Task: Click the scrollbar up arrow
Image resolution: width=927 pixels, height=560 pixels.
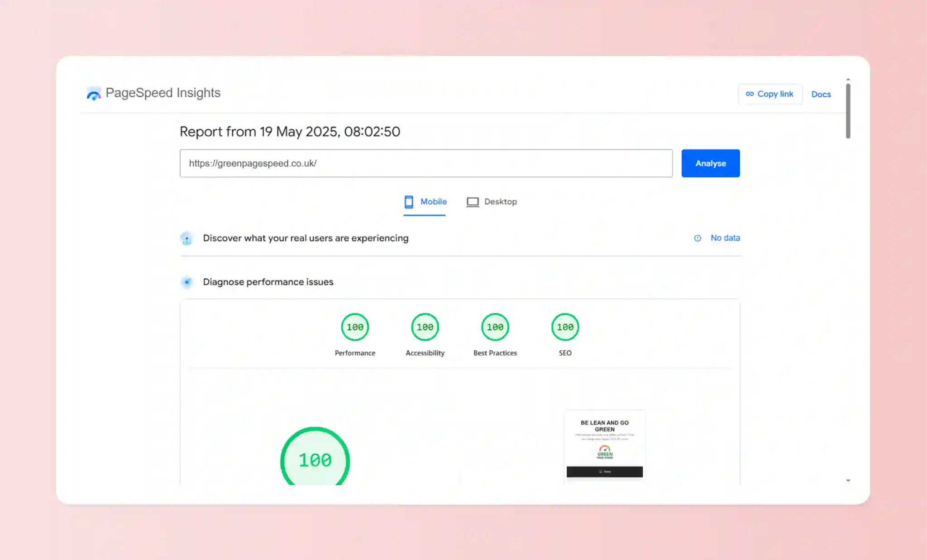Action: coord(848,80)
